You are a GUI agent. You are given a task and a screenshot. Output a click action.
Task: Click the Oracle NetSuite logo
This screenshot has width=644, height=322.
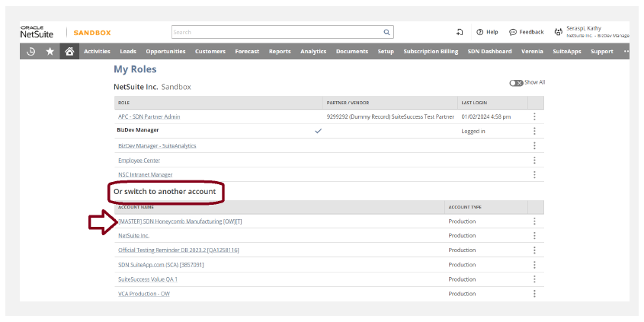tap(37, 33)
